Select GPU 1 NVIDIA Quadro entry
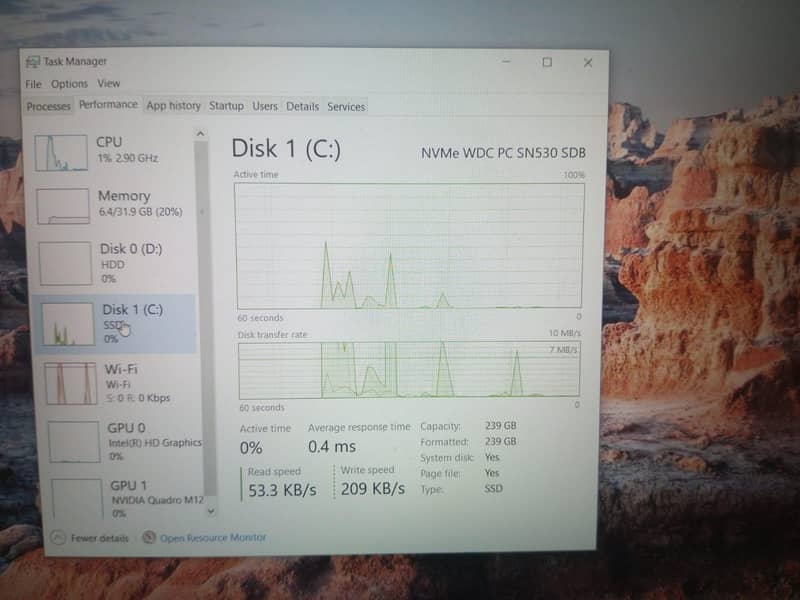Viewport: 800px width, 600px height. 128,499
